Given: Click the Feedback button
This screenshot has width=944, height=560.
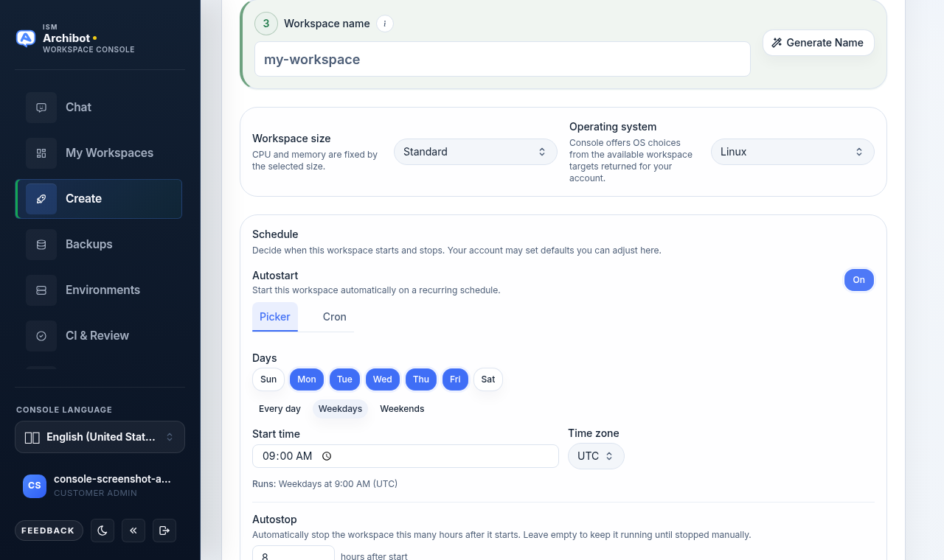Looking at the screenshot, I should coord(49,531).
